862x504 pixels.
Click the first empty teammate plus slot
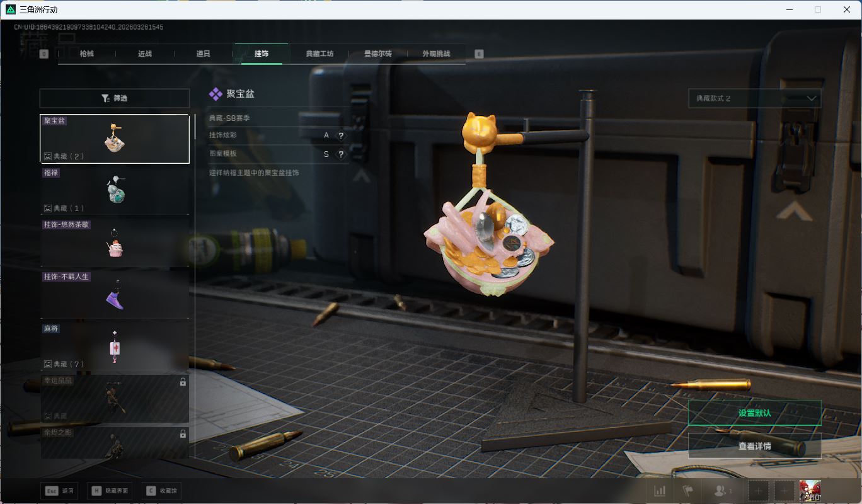coord(759,491)
